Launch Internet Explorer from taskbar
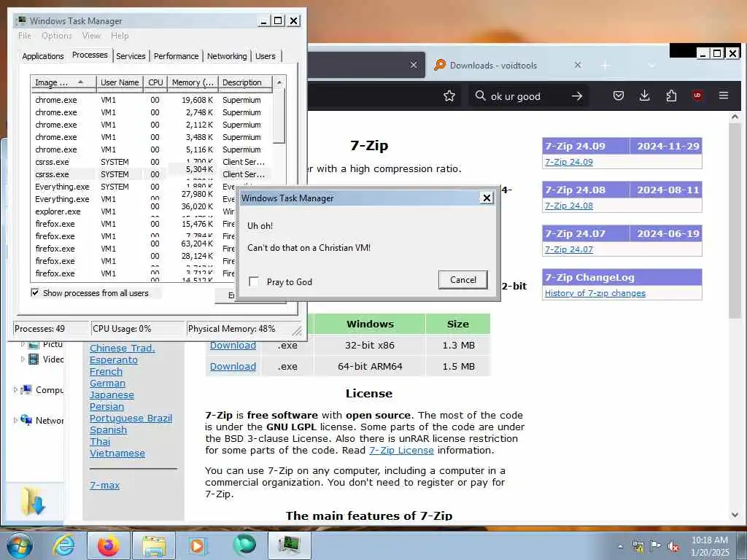This screenshot has height=560, width=747. coord(63,545)
